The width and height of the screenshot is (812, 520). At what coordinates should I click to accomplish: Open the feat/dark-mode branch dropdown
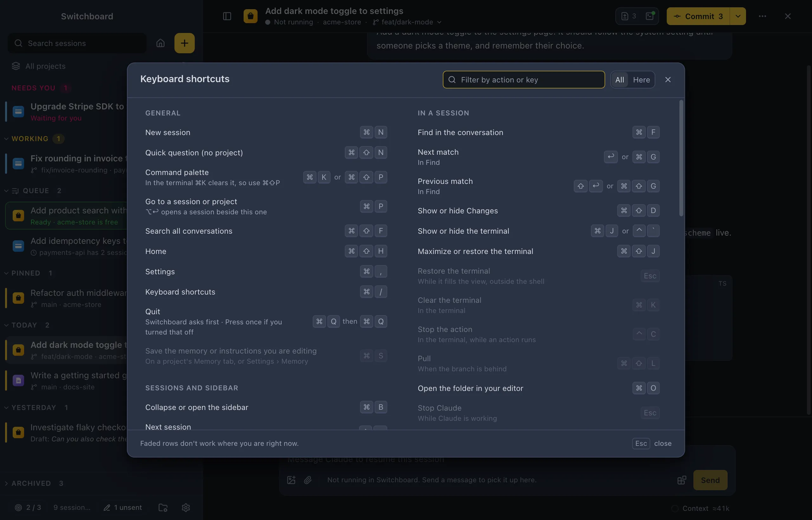pos(407,22)
